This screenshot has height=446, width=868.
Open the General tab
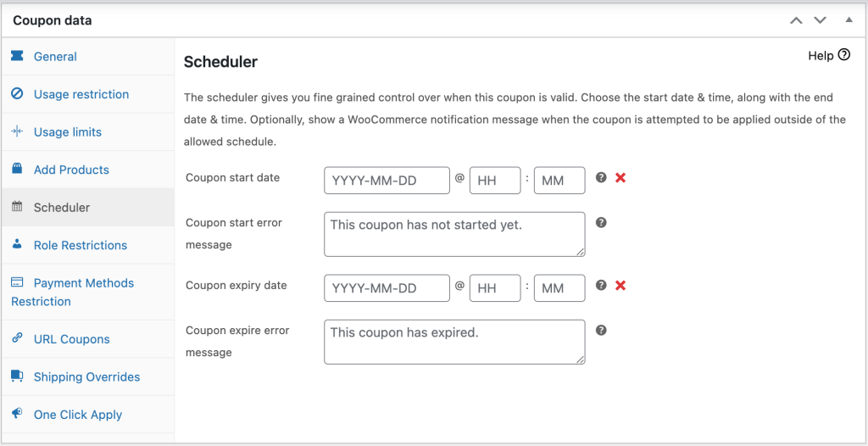point(55,57)
